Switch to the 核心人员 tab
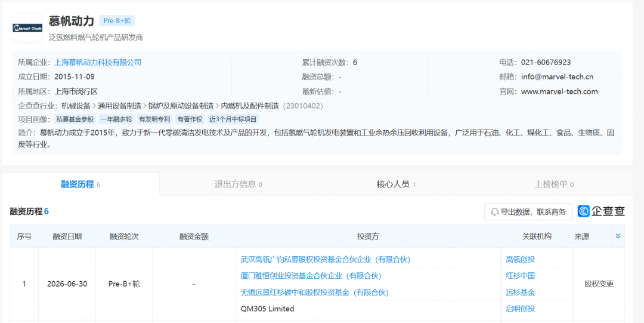Image resolution: width=644 pixels, height=323 pixels. coord(396,184)
